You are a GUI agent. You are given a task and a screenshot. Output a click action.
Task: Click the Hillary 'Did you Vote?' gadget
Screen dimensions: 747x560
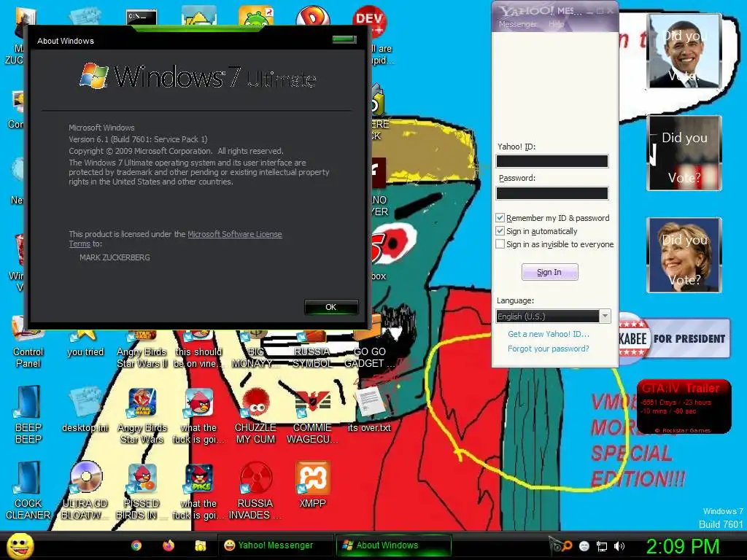point(684,254)
